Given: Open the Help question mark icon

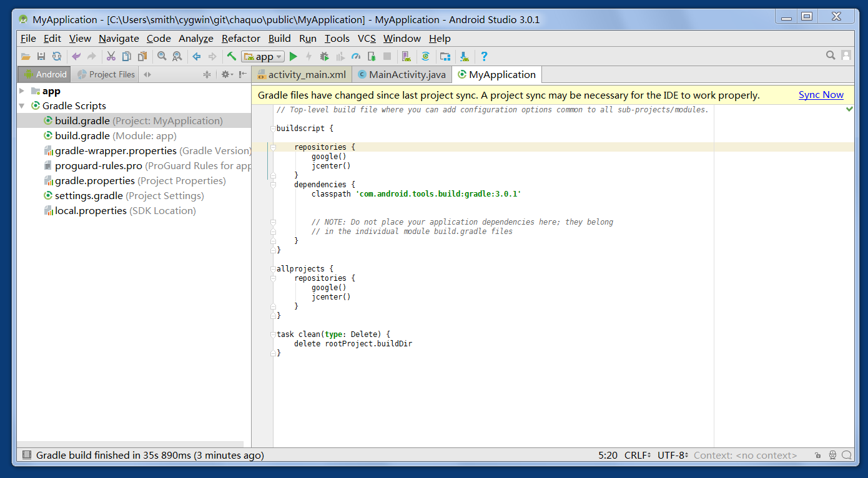Looking at the screenshot, I should coord(484,57).
